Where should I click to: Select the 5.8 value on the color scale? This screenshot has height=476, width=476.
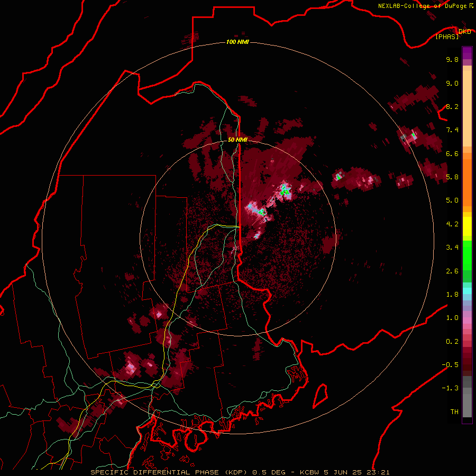click(452, 177)
